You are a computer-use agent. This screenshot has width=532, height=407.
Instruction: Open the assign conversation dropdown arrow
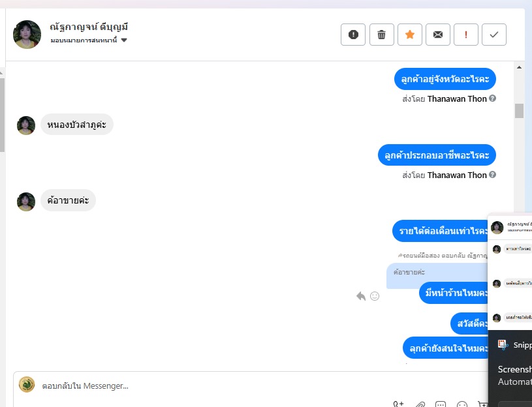click(124, 40)
